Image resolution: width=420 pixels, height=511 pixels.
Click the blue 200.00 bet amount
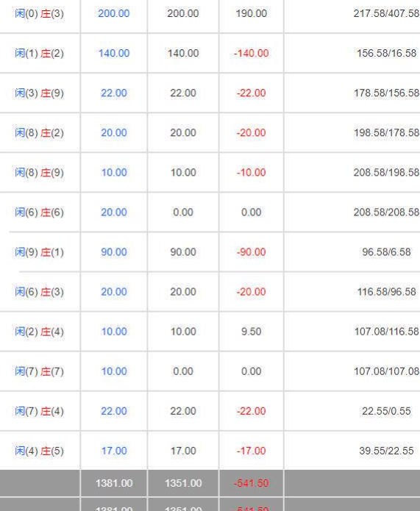click(114, 13)
